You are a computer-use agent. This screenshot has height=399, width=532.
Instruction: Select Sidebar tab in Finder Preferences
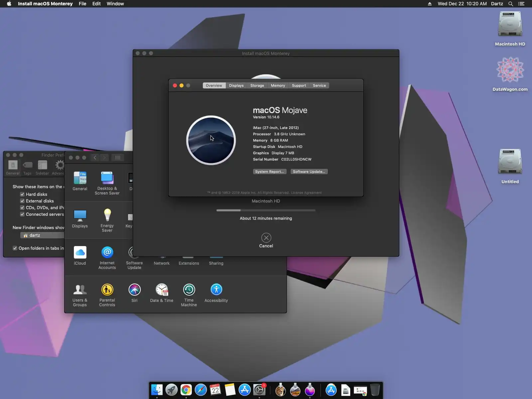42,168
